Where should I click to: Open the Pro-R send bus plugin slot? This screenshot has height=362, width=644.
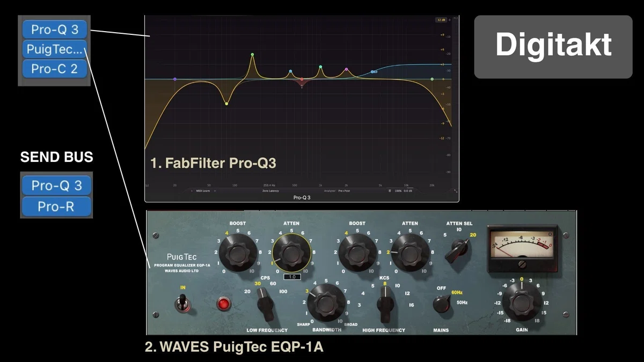point(56,206)
